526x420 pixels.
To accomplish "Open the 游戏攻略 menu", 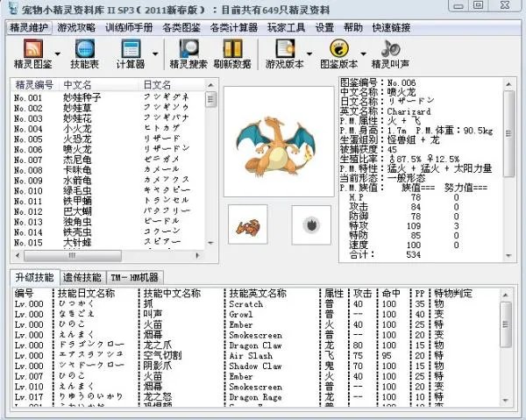I will [x=76, y=27].
